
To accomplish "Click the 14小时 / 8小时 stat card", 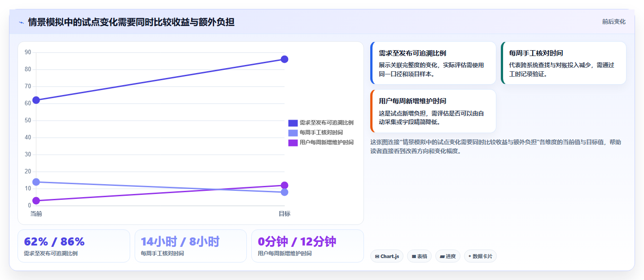I will pos(191,246).
